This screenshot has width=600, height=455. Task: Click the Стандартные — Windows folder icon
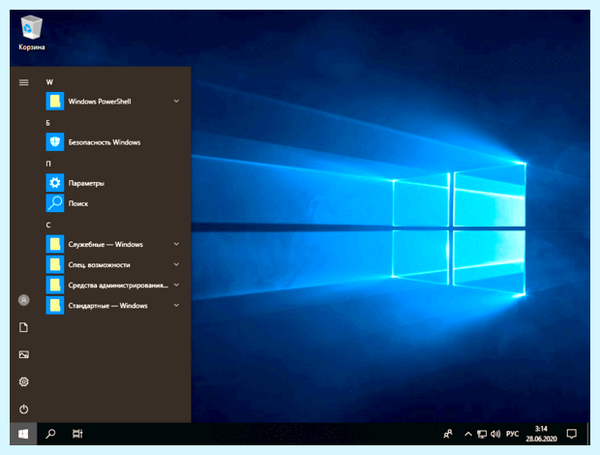[x=55, y=305]
